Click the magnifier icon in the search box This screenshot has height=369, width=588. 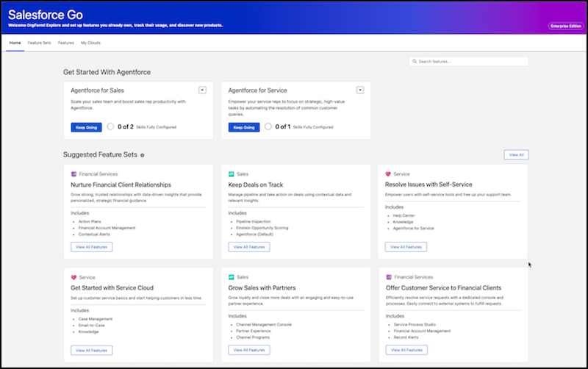(415, 61)
